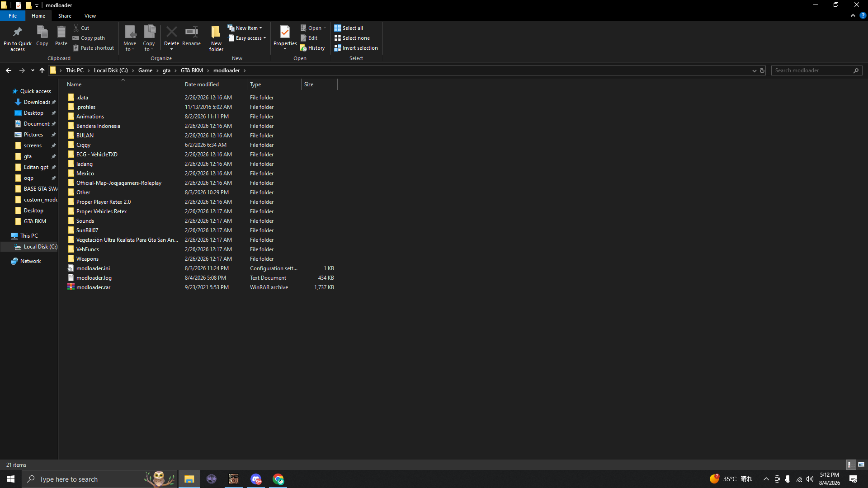Viewport: 868px width, 488px height.
Task: Go up one folder level
Action: coord(42,70)
